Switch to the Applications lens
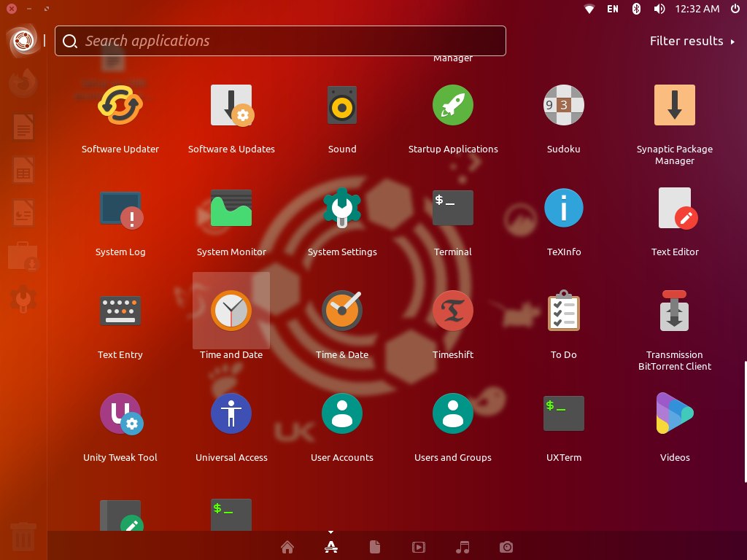The height and width of the screenshot is (560, 747). coord(331,547)
